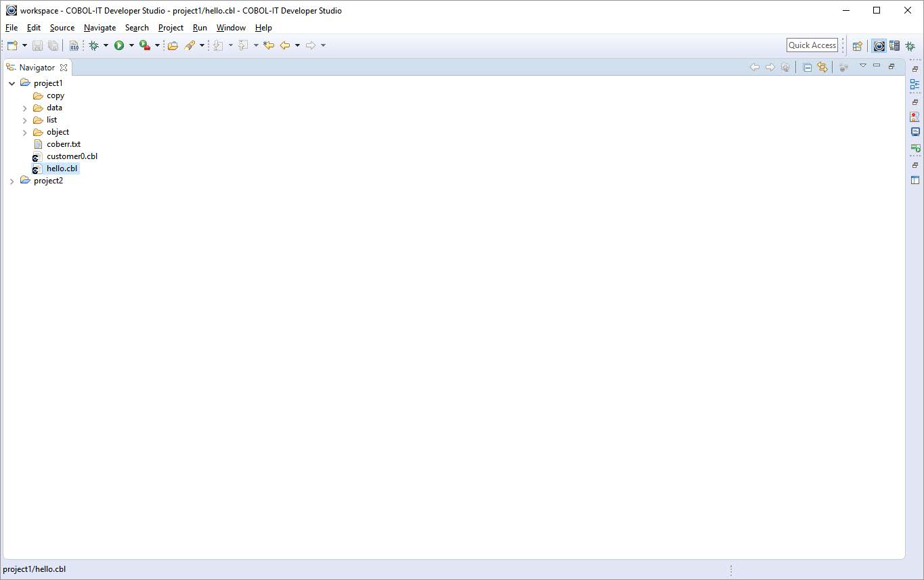Save all open editors
This screenshot has height=580, width=924.
[53, 45]
